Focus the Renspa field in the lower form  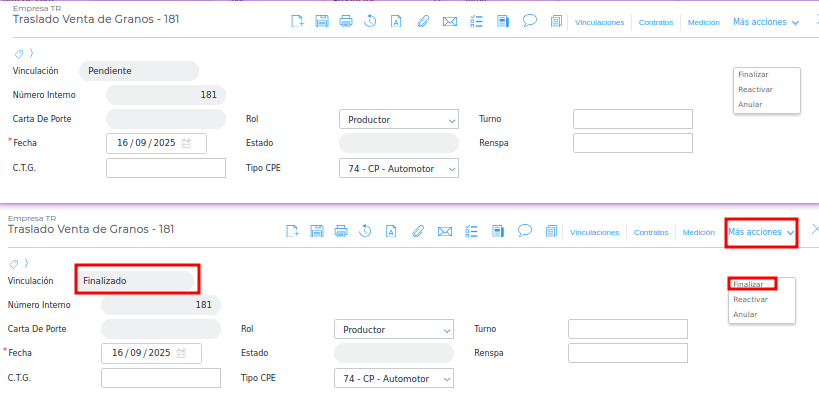coord(628,353)
